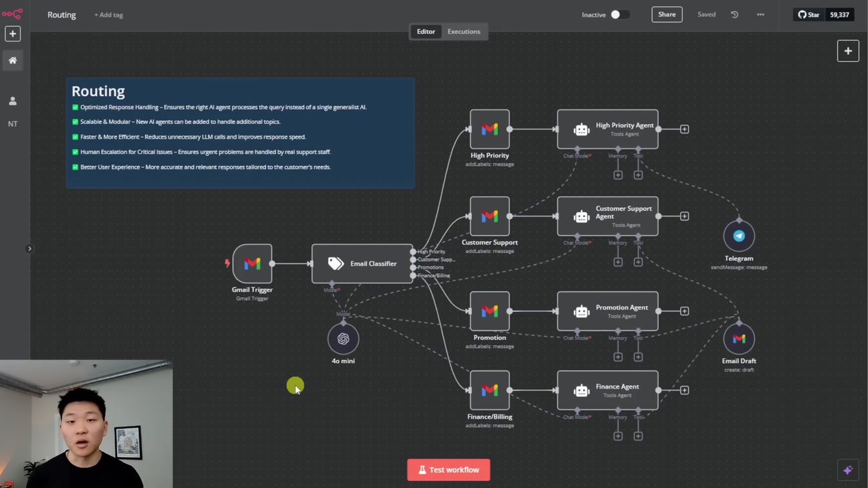Open the Promotion Agent node
The height and width of the screenshot is (488, 868).
tap(608, 311)
